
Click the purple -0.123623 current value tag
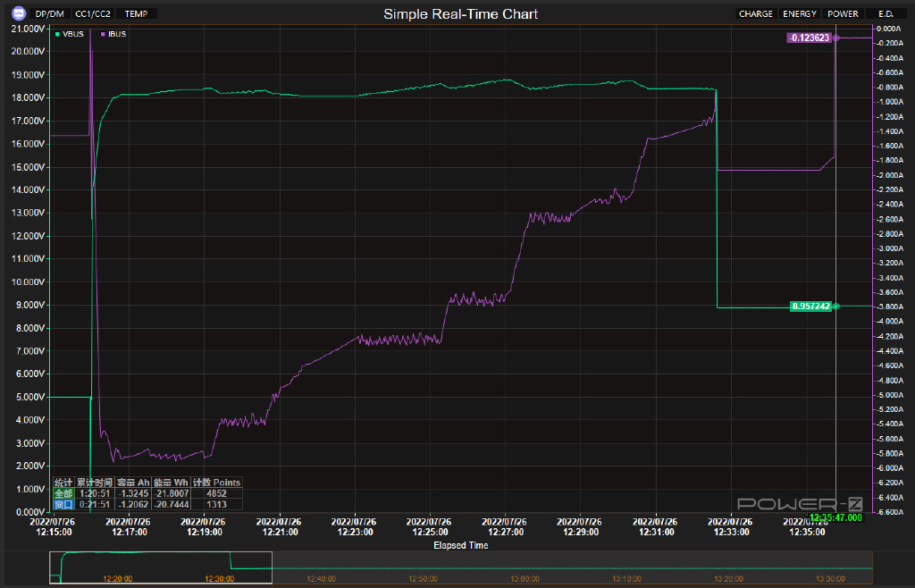[x=809, y=38]
